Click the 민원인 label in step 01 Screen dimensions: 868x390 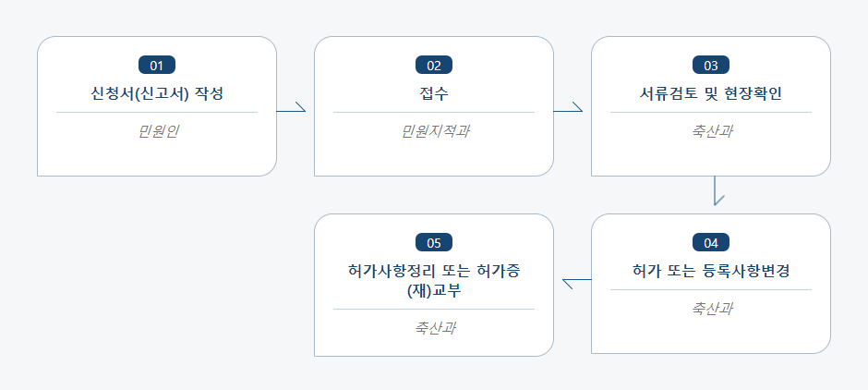click(157, 132)
